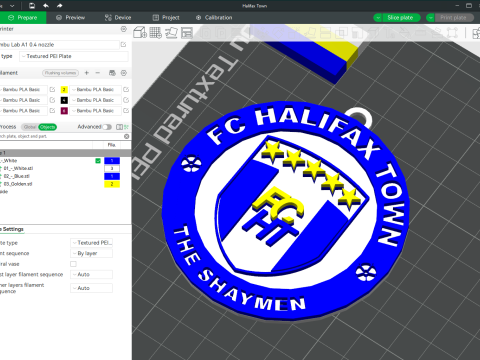This screenshot has height=360, width=480.
Task: Open the Calibration tab
Action: pyautogui.click(x=214, y=18)
